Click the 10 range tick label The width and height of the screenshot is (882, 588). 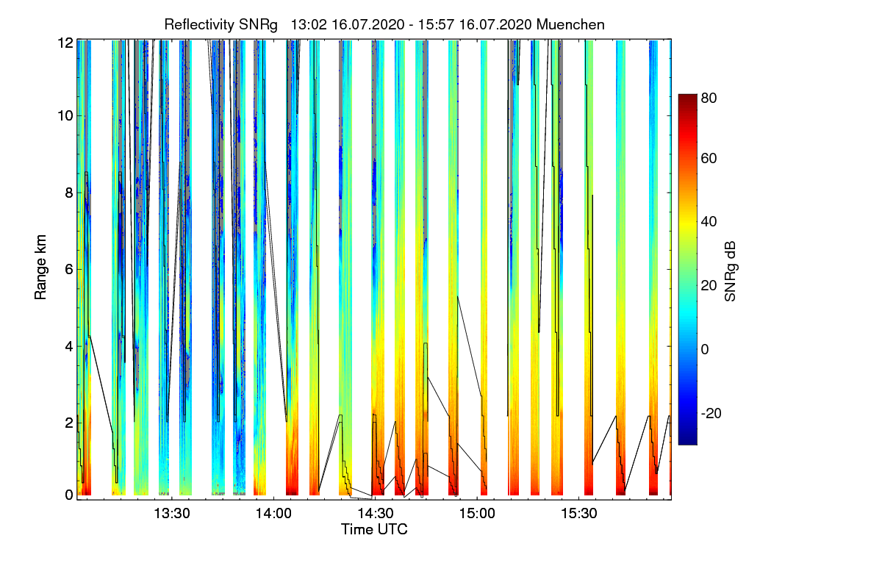click(65, 115)
